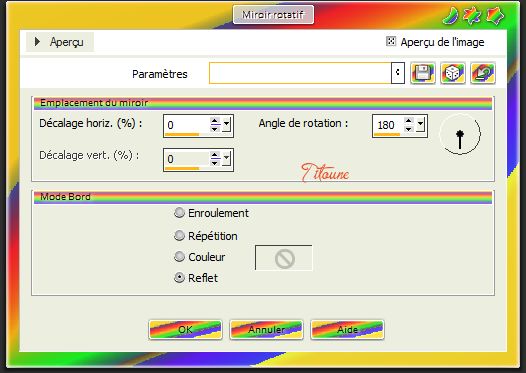The width and height of the screenshot is (526, 373).
Task: Select the Répétition radio button
Action: click(179, 235)
